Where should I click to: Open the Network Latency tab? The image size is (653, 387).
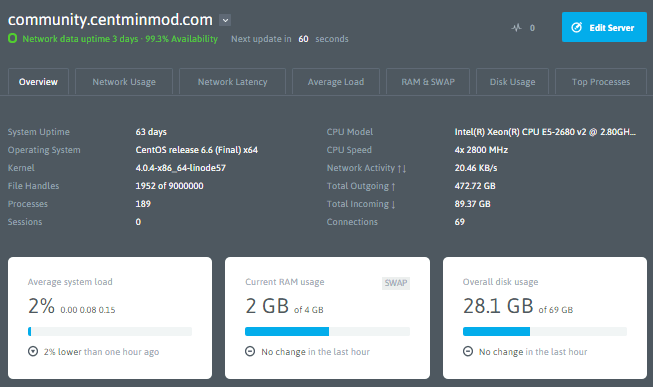click(232, 82)
